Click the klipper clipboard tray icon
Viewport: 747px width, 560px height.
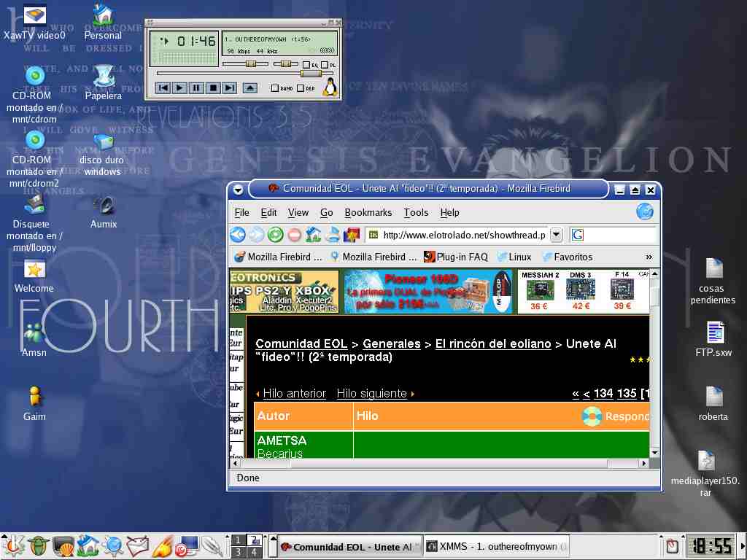click(672, 546)
